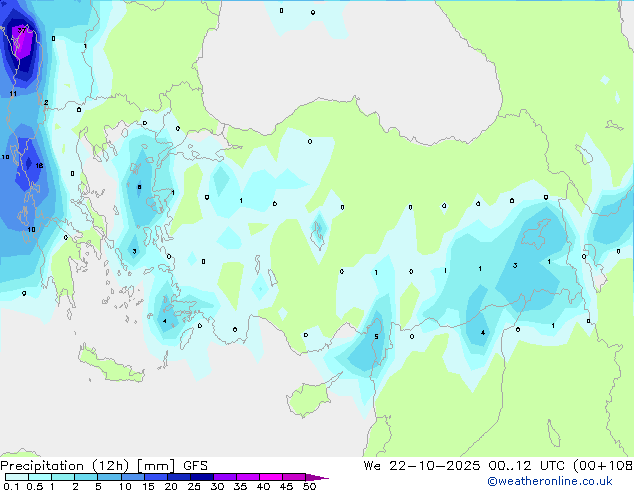Select the 5–10 mm legend color swatch
This screenshot has height=490, width=634.
[x=109, y=477]
